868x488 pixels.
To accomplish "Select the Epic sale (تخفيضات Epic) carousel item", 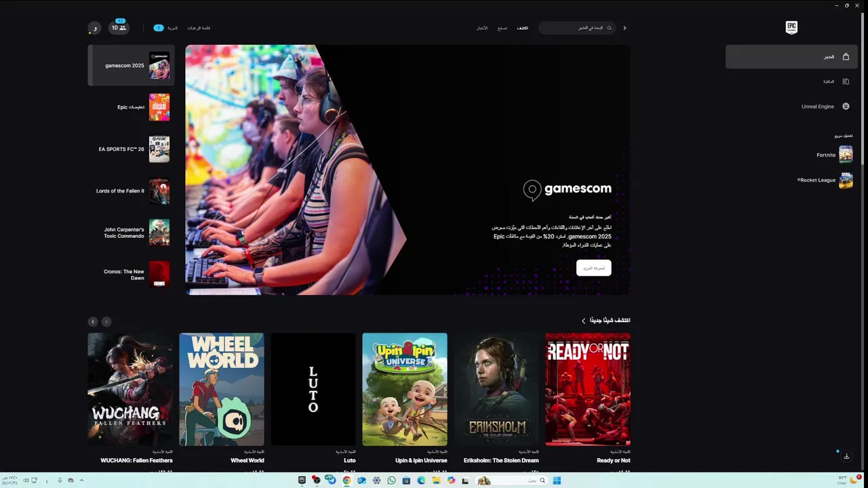I will 131,107.
